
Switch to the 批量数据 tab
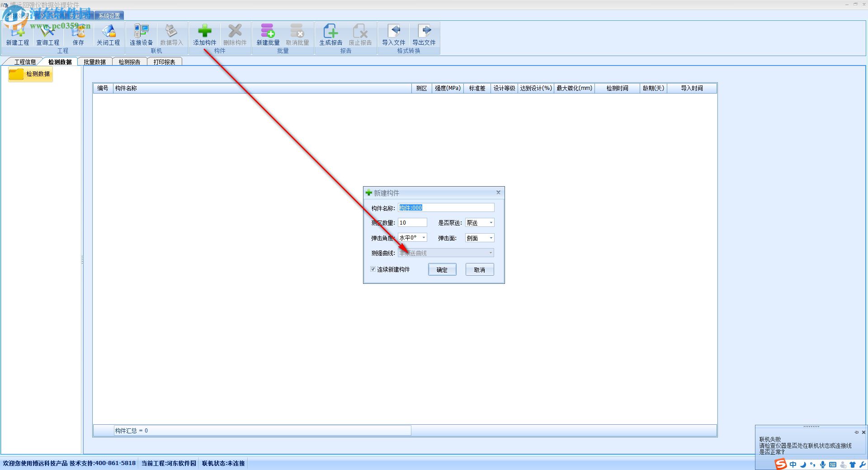pyautogui.click(x=94, y=62)
